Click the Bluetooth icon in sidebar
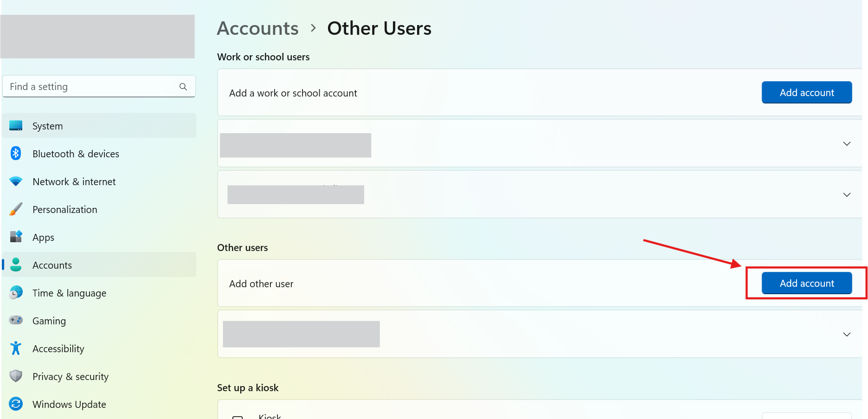Image resolution: width=868 pixels, height=419 pixels. click(16, 153)
